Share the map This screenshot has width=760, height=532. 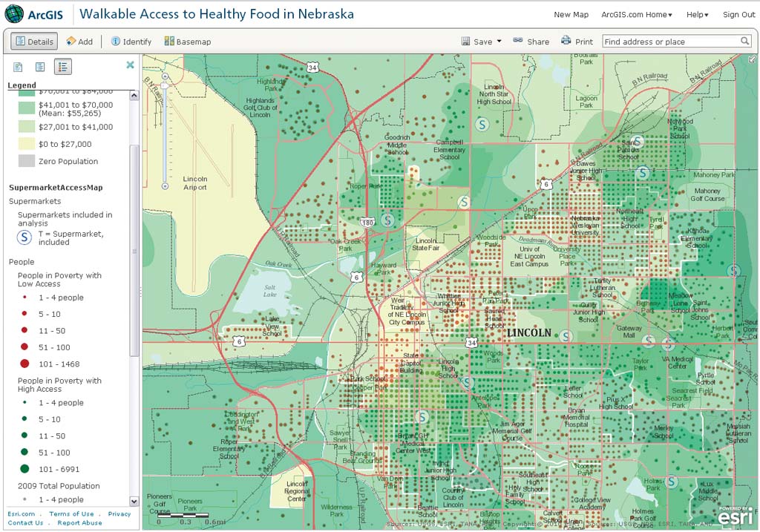pos(531,42)
